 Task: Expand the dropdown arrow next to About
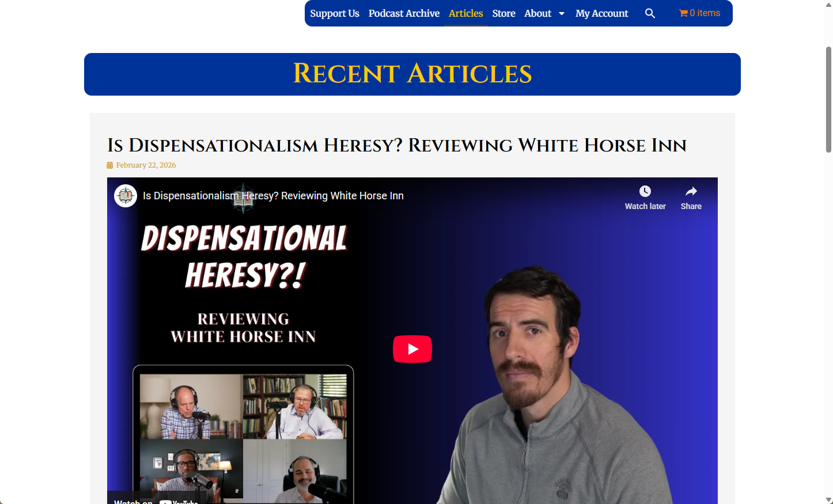562,14
